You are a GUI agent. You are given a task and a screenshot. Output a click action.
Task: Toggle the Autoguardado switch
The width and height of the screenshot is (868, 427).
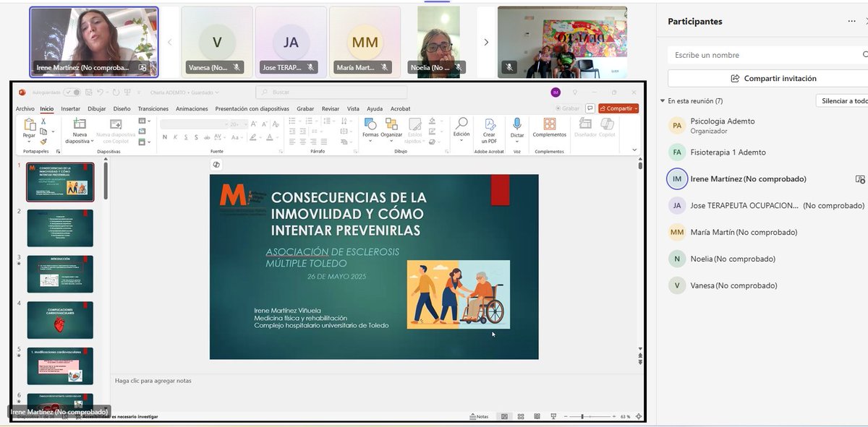click(72, 92)
